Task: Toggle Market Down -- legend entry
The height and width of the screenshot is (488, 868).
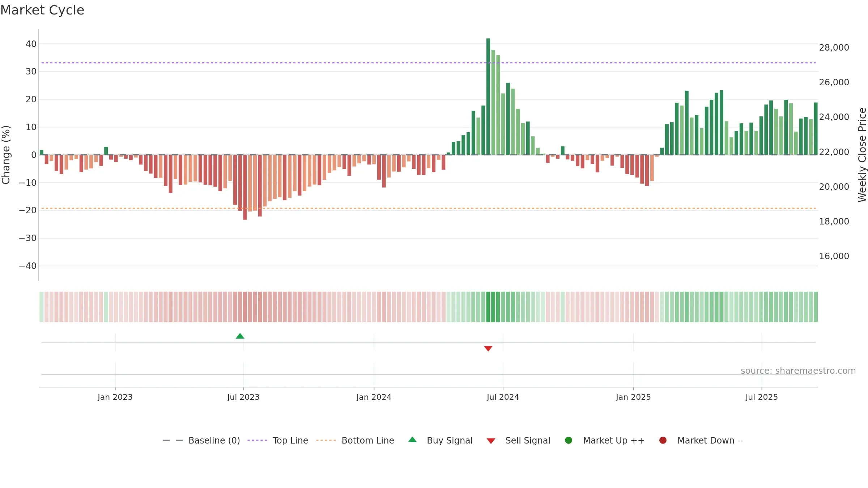Action: 701,440
